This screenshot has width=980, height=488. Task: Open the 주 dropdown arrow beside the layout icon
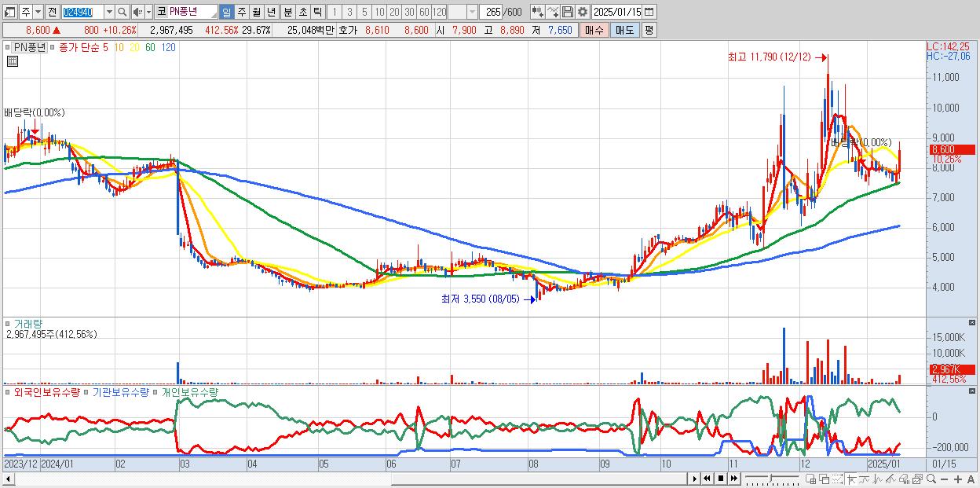tap(38, 12)
